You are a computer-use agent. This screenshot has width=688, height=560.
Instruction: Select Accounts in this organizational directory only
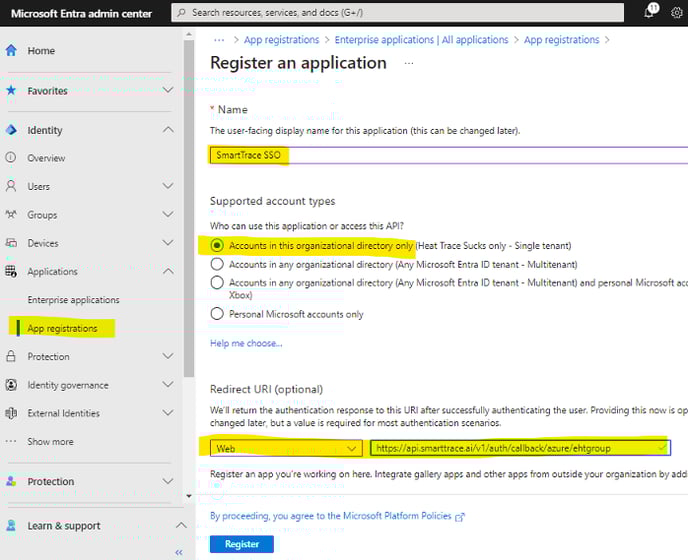coord(217,245)
